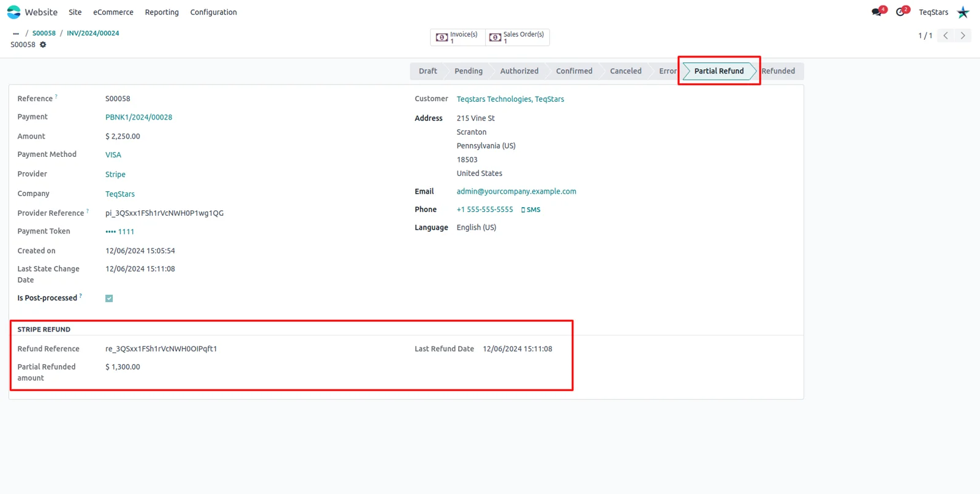The height and width of the screenshot is (494, 980).
Task: Open the gear actions menu beside S00058
Action: [x=43, y=45]
